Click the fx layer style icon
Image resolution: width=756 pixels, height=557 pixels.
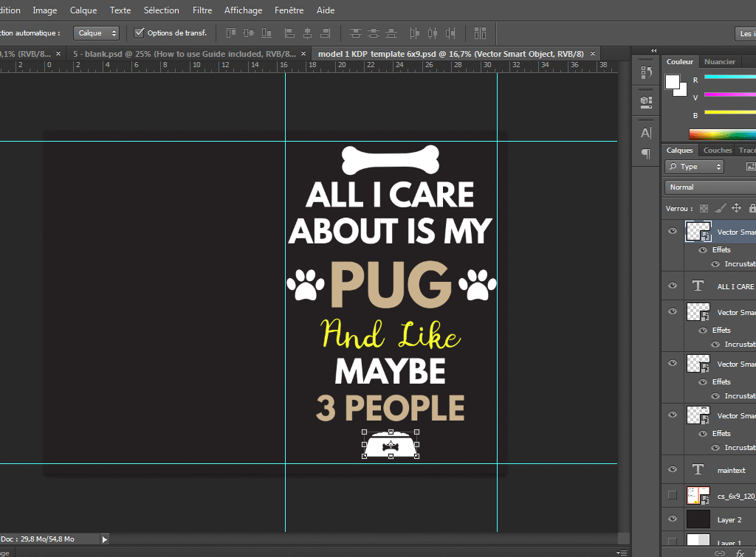click(740, 553)
